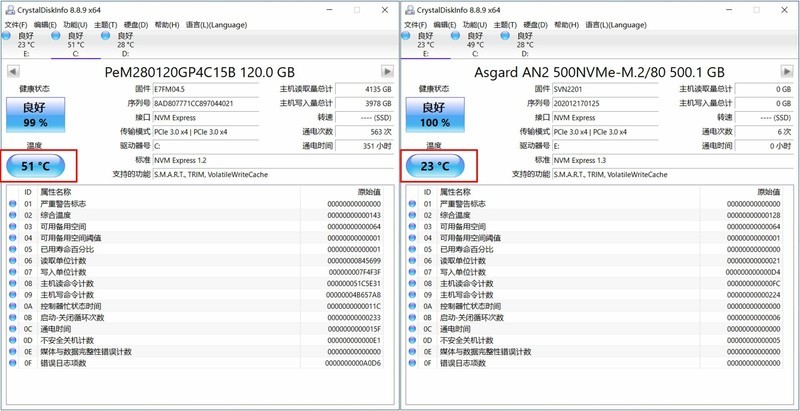Open 帮助(H) menu in left window

[167, 24]
